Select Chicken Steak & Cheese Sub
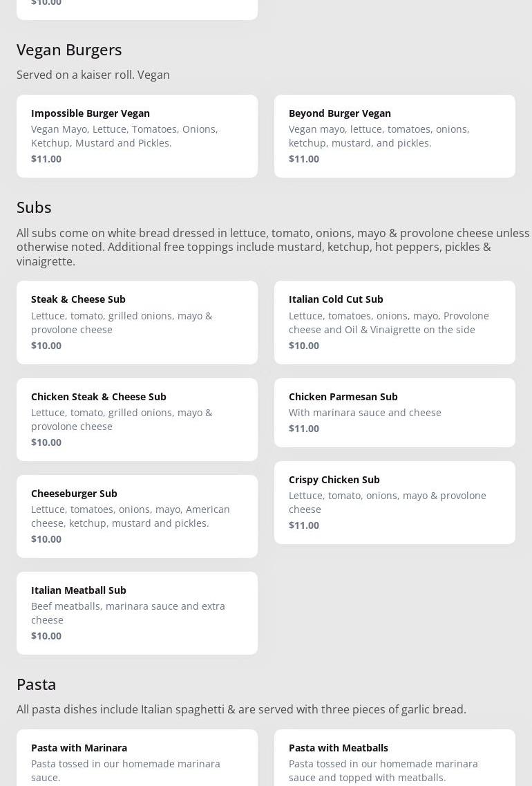The height and width of the screenshot is (786, 532). point(137,419)
